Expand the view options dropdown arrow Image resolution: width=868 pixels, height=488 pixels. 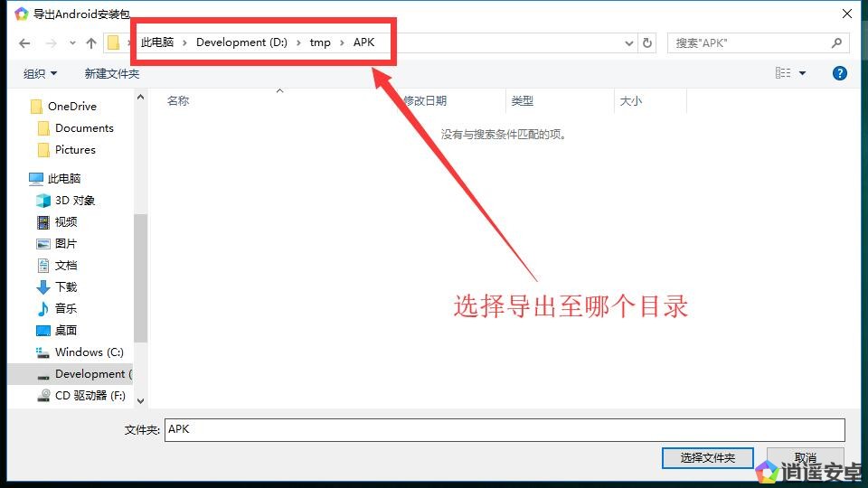[x=802, y=73]
